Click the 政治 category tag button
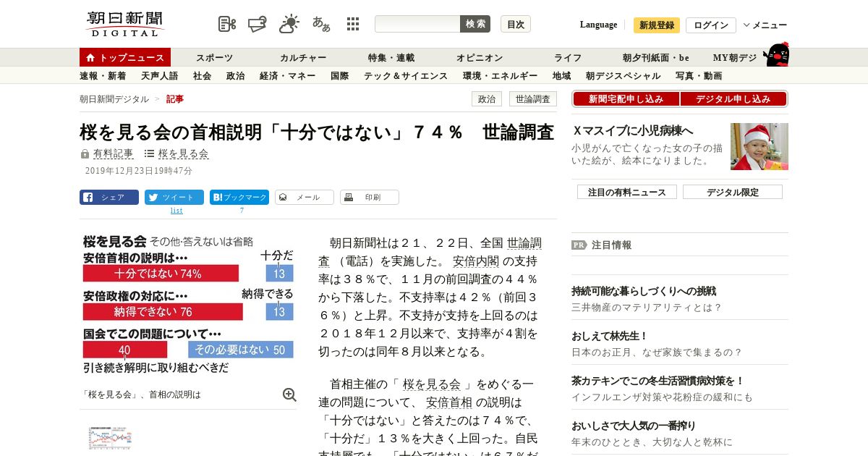 click(487, 99)
